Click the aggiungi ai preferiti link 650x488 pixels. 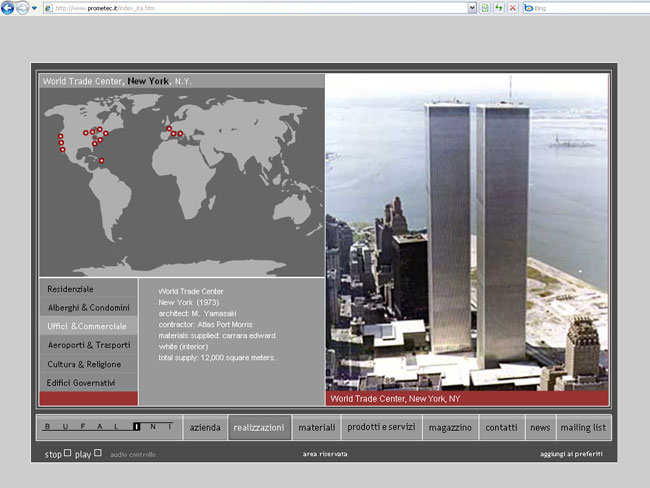point(571,454)
